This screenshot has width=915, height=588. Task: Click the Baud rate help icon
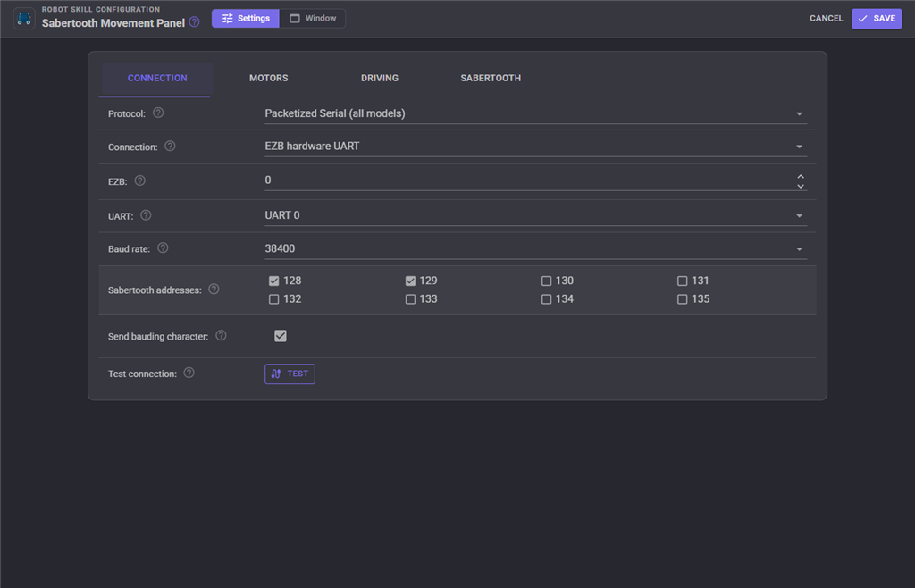pyautogui.click(x=163, y=248)
